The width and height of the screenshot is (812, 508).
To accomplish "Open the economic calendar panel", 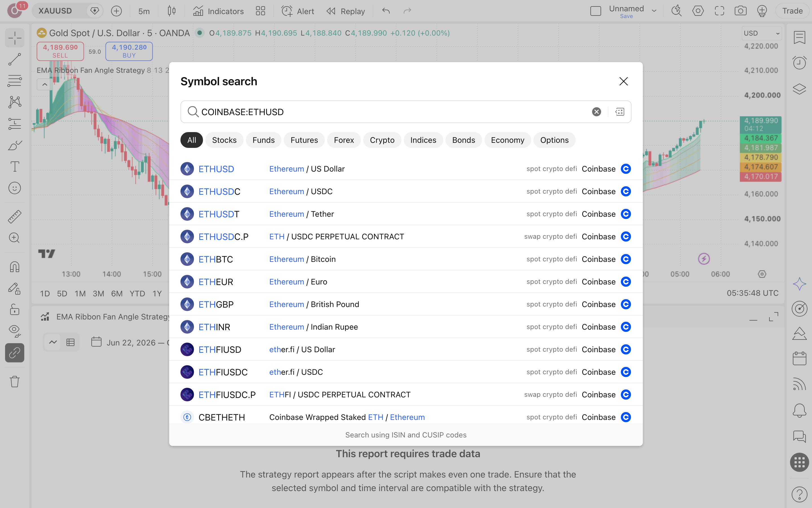I will pos(799,358).
